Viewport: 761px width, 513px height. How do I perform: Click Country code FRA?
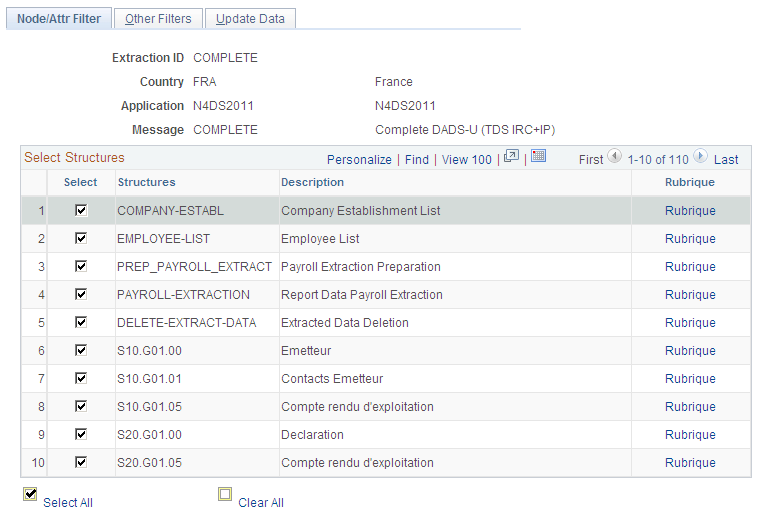pyautogui.click(x=204, y=82)
